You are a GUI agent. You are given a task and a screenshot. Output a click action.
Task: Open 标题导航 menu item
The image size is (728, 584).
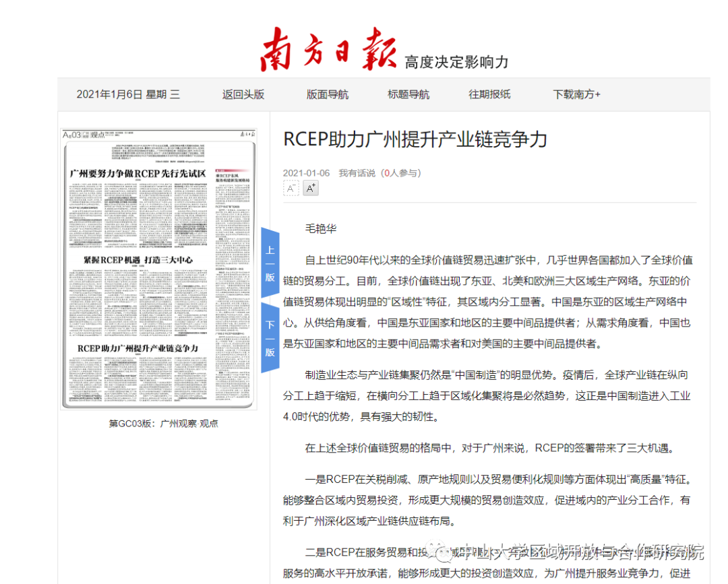pyautogui.click(x=408, y=94)
